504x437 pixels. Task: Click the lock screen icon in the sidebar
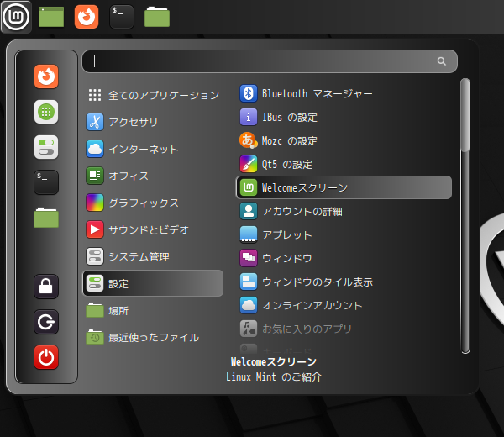pos(46,287)
